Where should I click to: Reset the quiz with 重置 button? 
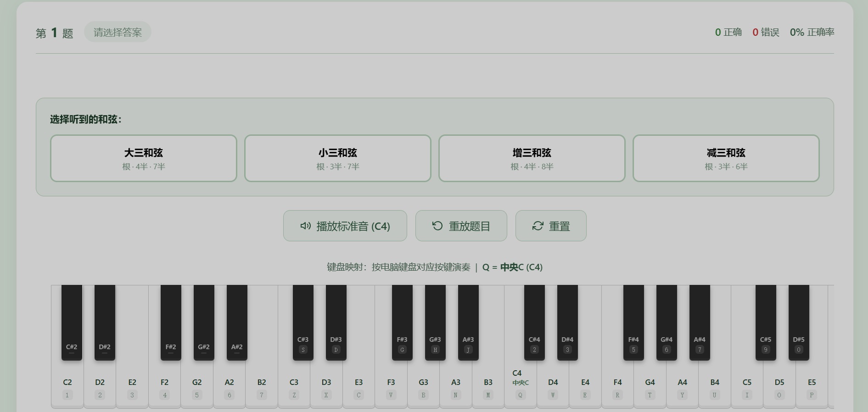tap(551, 226)
